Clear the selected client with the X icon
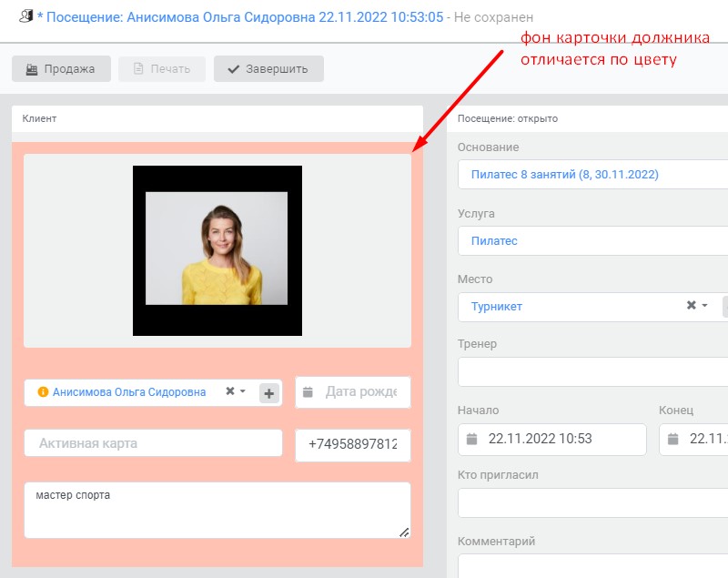This screenshot has width=728, height=578. pyautogui.click(x=230, y=390)
